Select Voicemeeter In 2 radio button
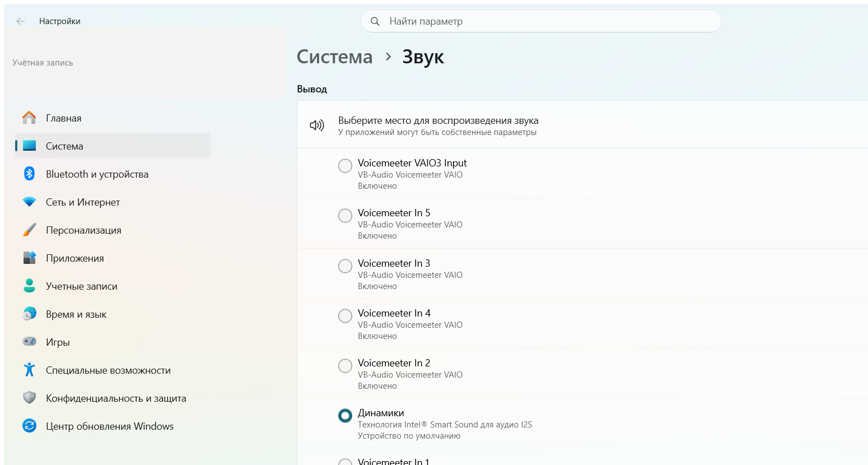The image size is (868, 465). pyautogui.click(x=345, y=366)
